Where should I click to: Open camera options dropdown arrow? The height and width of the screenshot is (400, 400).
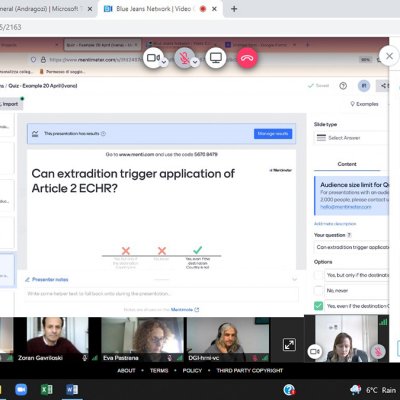pyautogui.click(x=164, y=62)
